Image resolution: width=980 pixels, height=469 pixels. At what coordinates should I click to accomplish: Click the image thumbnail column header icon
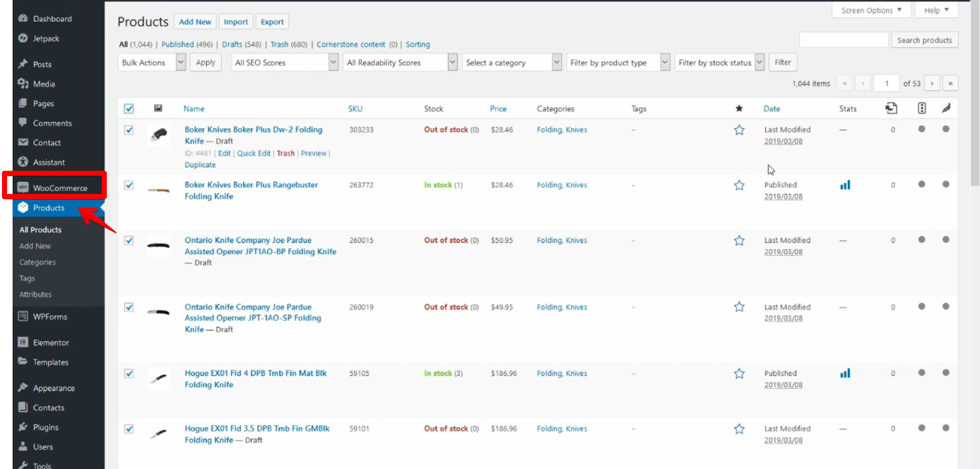click(158, 108)
